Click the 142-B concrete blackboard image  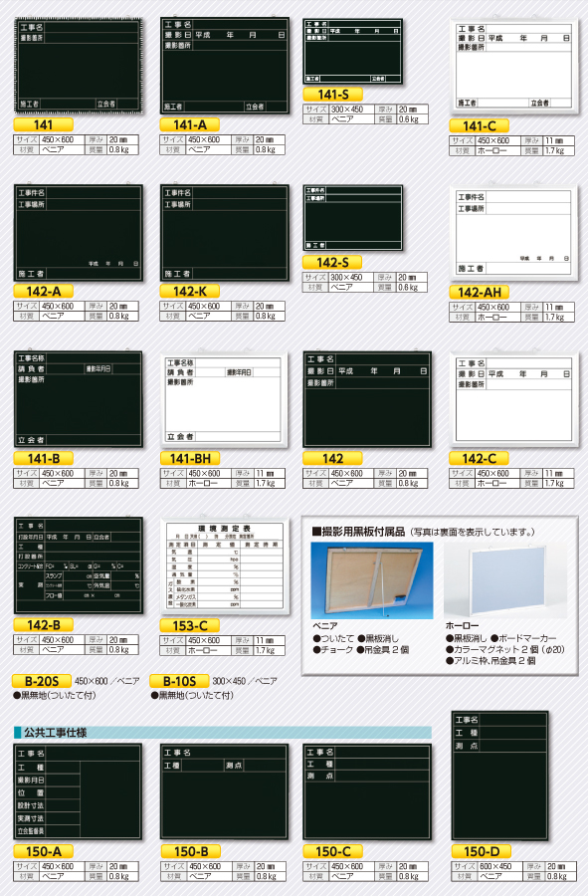[79, 565]
